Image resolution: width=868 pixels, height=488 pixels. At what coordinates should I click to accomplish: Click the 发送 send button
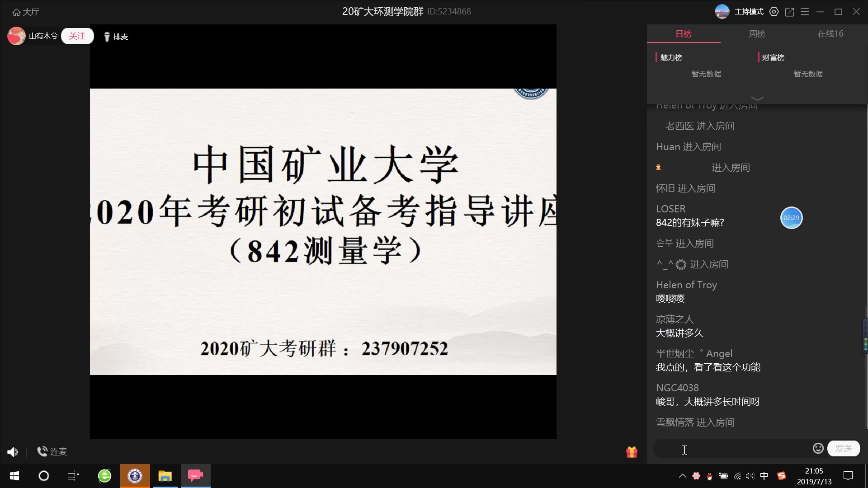pos(844,449)
